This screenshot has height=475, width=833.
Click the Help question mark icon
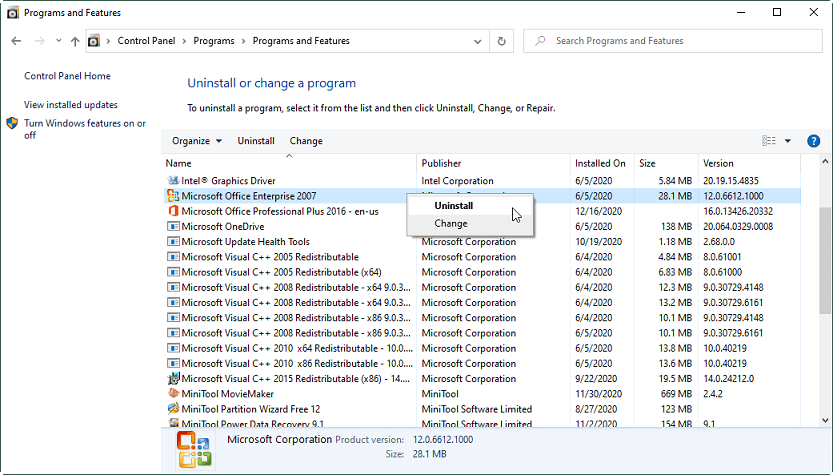pos(813,141)
